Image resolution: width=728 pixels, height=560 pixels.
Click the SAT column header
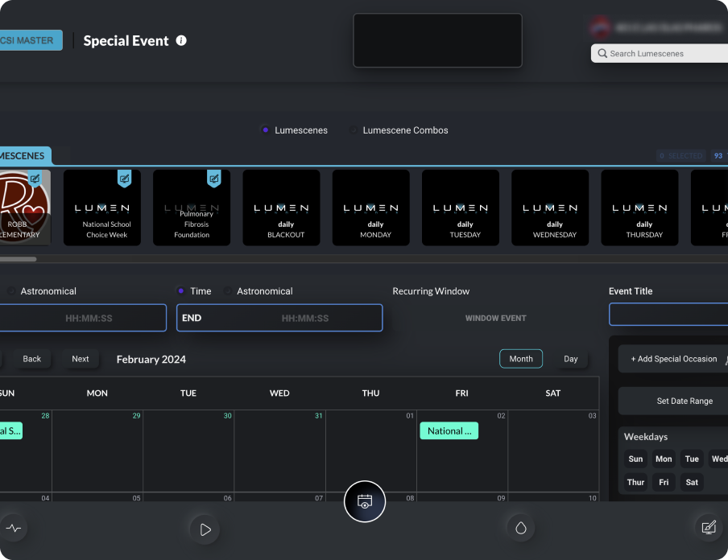click(552, 393)
